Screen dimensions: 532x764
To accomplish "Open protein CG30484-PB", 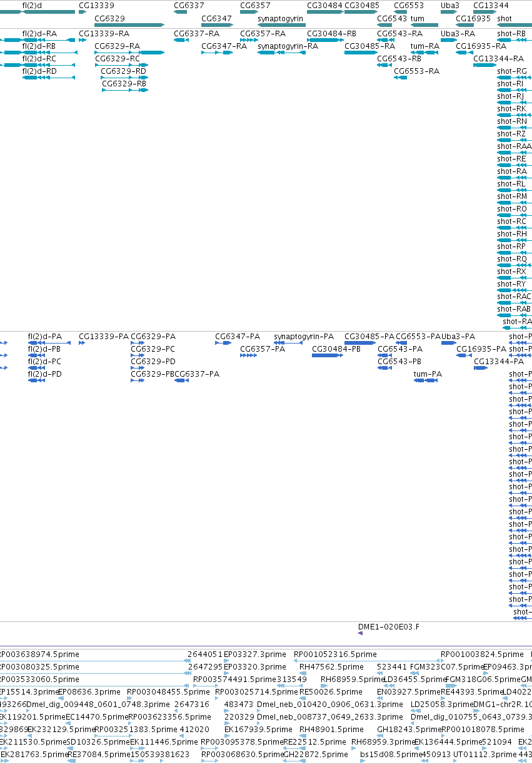I will pos(336,349).
